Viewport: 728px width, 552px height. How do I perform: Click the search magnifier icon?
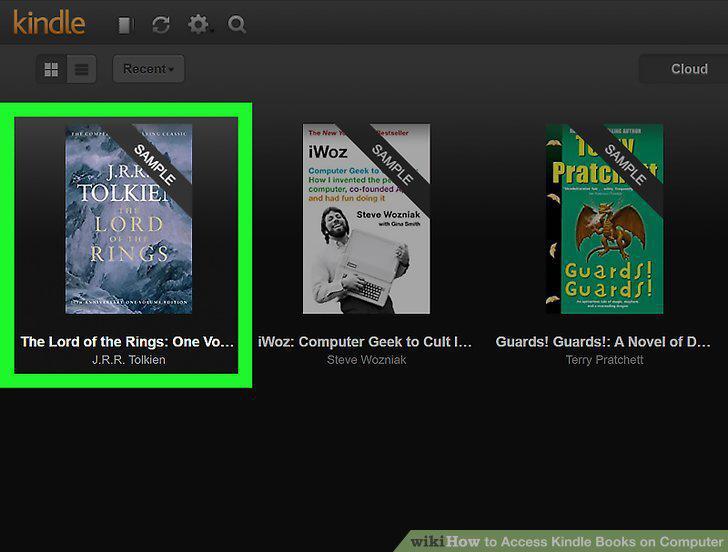237,24
